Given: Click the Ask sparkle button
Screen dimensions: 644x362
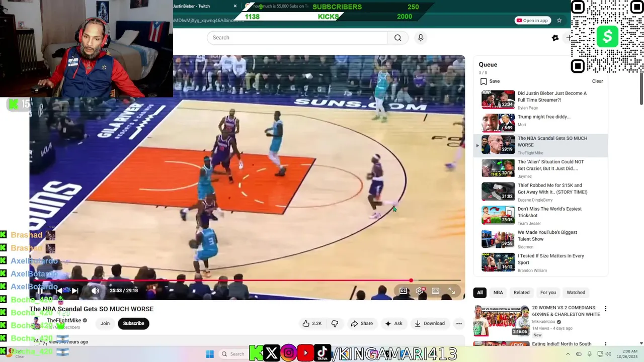Looking at the screenshot, I should (x=393, y=323).
